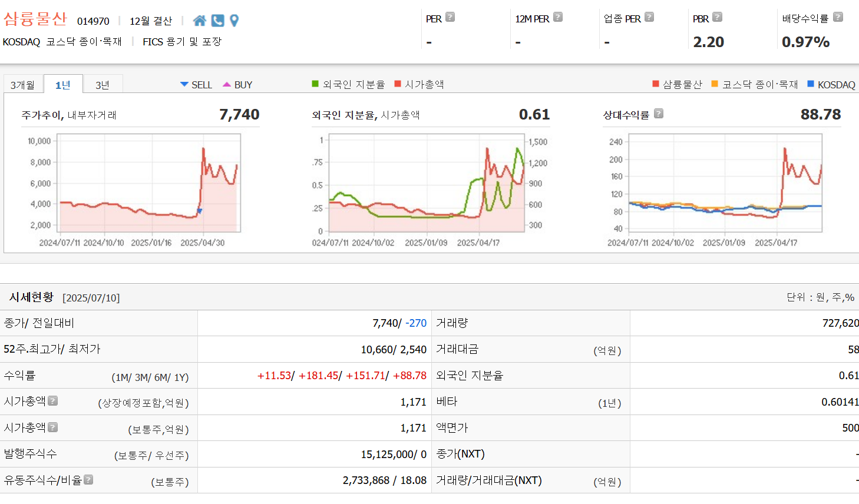
Task: Click the PBR value 2.20
Action: (709, 42)
